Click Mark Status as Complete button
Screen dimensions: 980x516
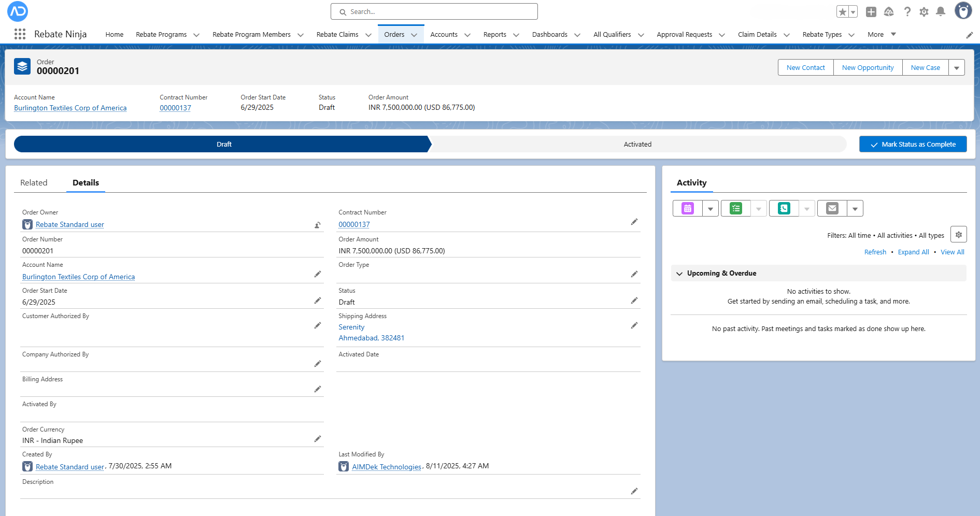click(913, 145)
